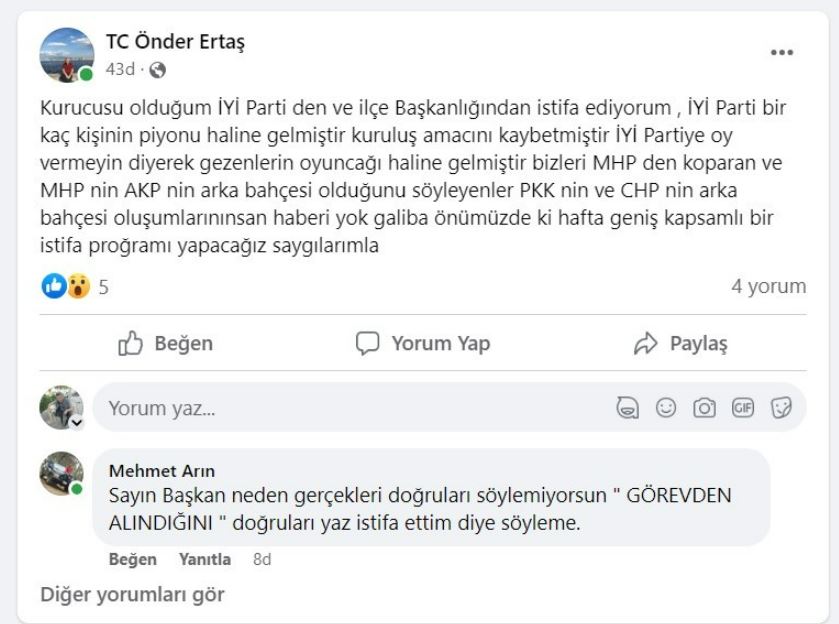Click the GIF icon in comment box
Image resolution: width=839 pixels, height=624 pixels.
[743, 408]
